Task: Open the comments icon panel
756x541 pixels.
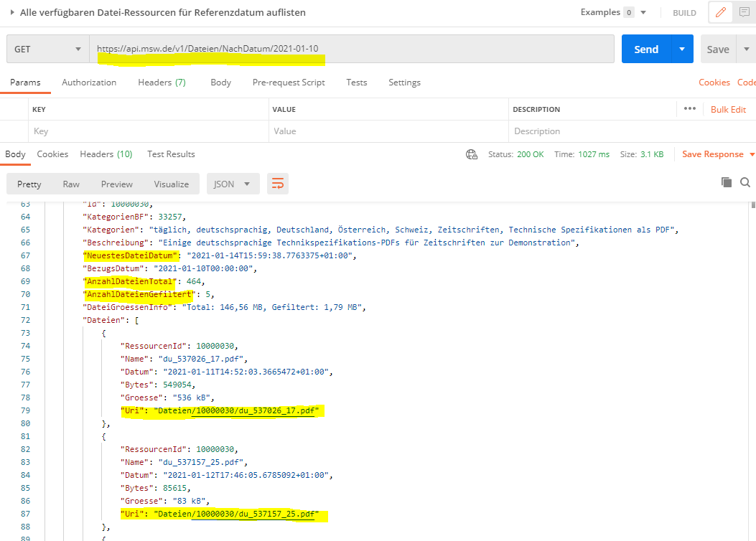Action: pyautogui.click(x=745, y=13)
